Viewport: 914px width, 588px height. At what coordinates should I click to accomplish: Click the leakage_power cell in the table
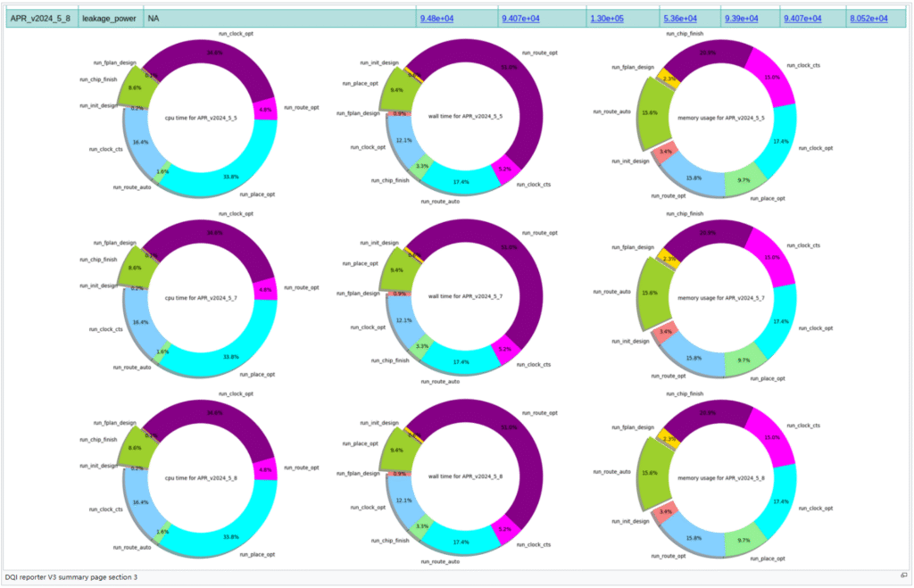pyautogui.click(x=110, y=19)
